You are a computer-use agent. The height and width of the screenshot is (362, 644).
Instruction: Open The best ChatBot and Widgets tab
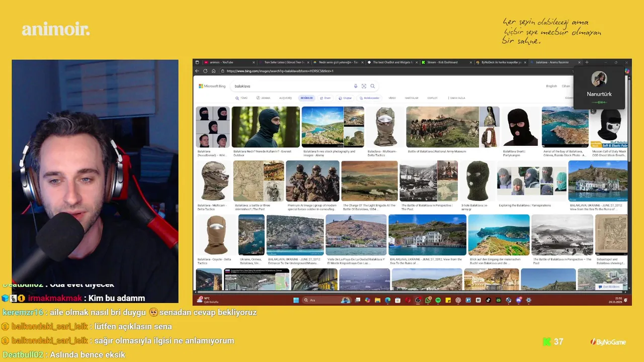pyautogui.click(x=393, y=62)
